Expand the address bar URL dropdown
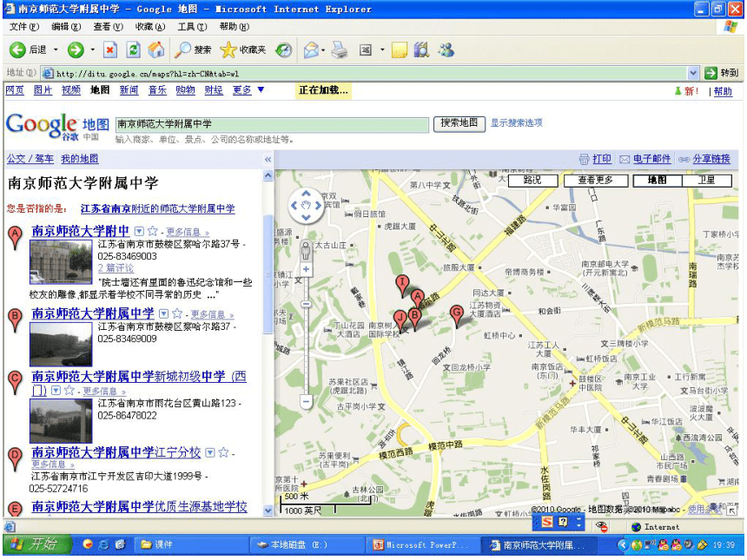747x560 pixels. [x=693, y=73]
